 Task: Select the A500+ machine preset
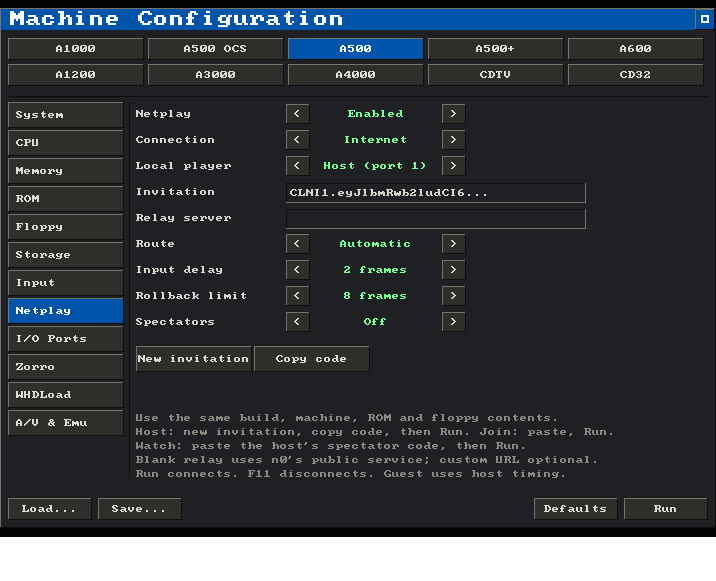click(x=495, y=49)
